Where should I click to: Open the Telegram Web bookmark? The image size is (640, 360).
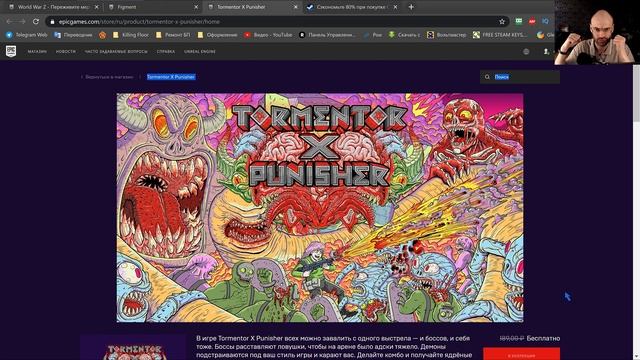(27, 35)
